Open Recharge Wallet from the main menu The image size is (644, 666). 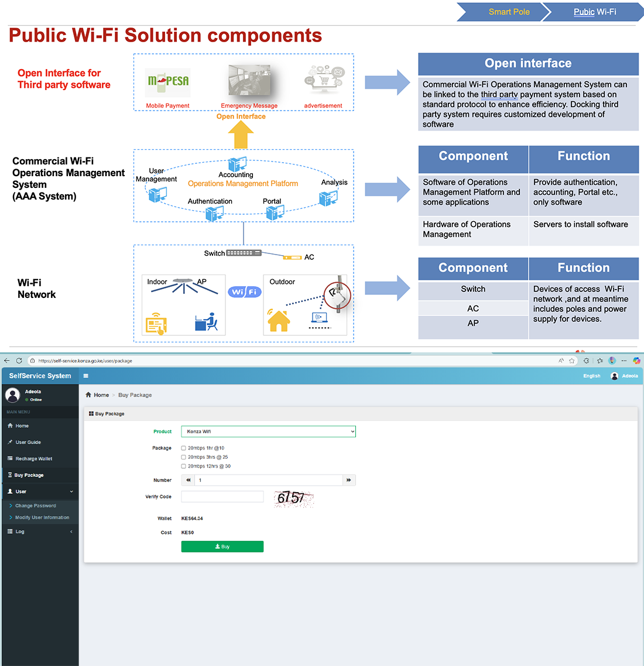coord(33,459)
